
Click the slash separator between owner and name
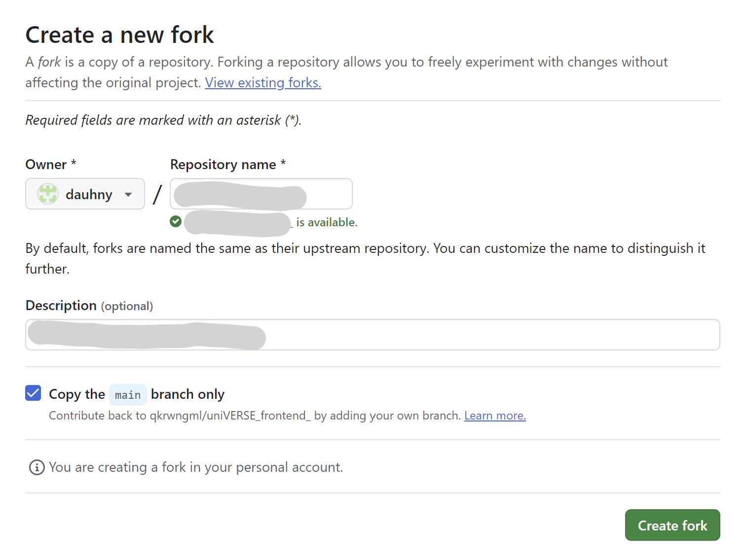pyautogui.click(x=157, y=194)
